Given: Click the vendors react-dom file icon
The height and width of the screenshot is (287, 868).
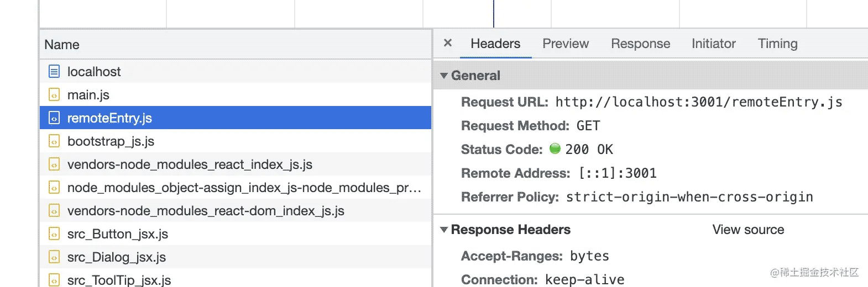Looking at the screenshot, I should coord(54,211).
